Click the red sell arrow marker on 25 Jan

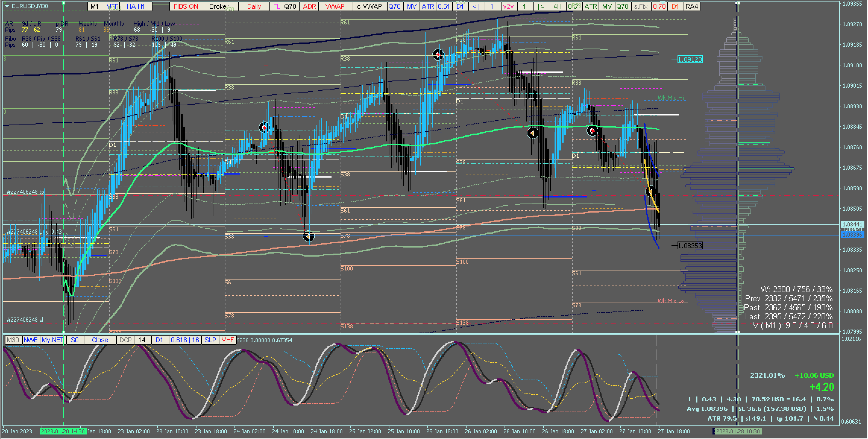438,55
